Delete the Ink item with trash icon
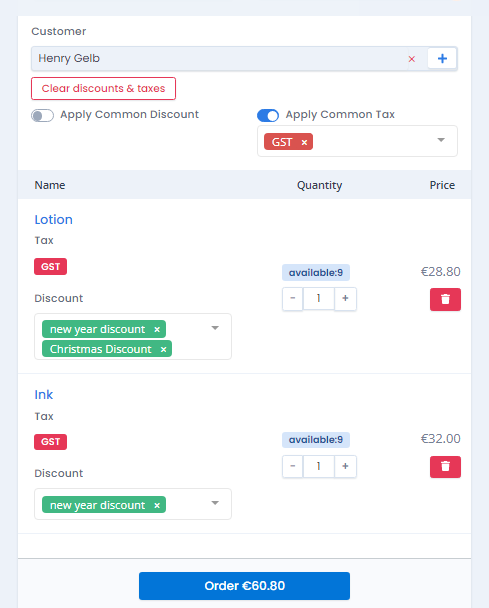Image resolution: width=489 pixels, height=608 pixels. pyautogui.click(x=445, y=466)
